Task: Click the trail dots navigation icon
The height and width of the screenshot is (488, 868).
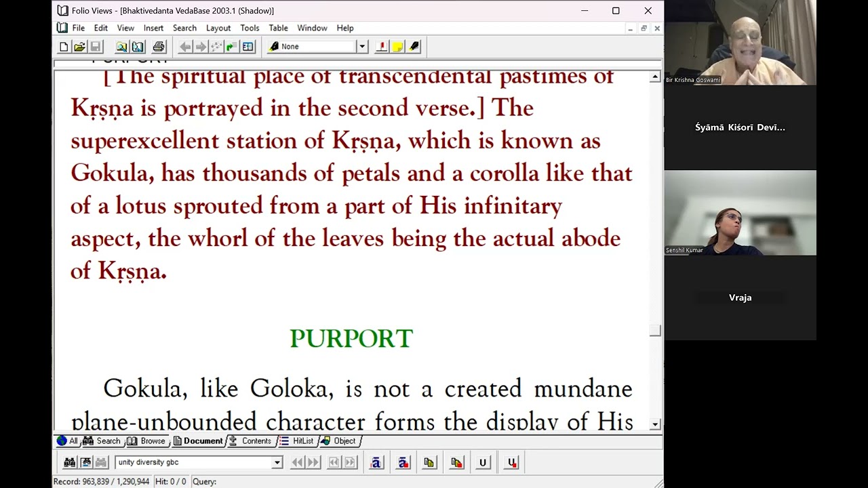Action: point(216,47)
